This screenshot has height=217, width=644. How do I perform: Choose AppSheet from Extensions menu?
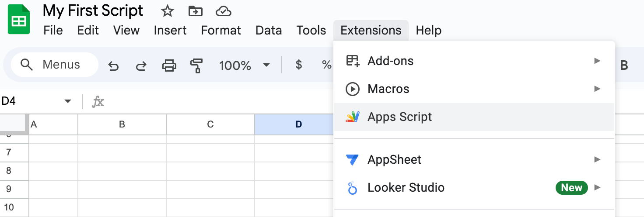[474, 160]
